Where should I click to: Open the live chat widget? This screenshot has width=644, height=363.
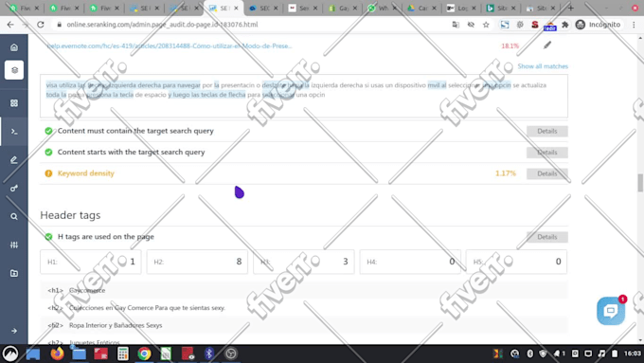611,310
